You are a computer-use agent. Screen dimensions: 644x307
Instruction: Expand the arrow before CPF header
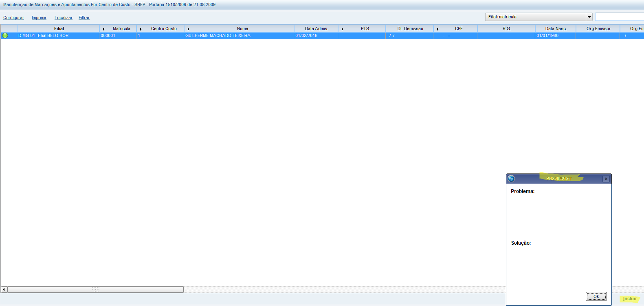[438, 29]
